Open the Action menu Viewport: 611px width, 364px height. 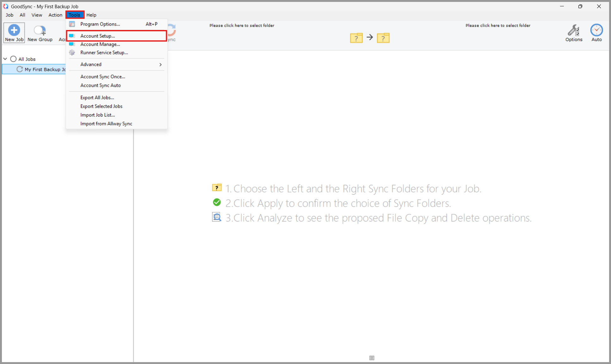tap(55, 15)
